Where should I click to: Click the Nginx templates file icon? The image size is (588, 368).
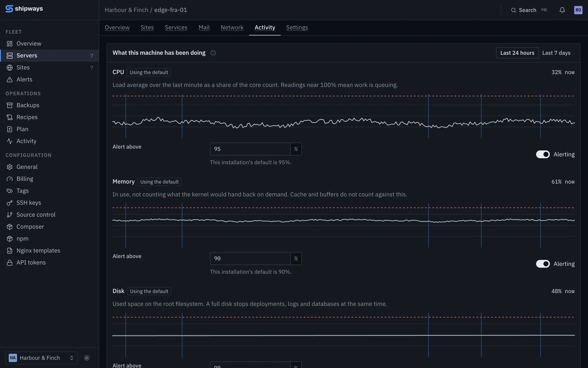tap(10, 250)
